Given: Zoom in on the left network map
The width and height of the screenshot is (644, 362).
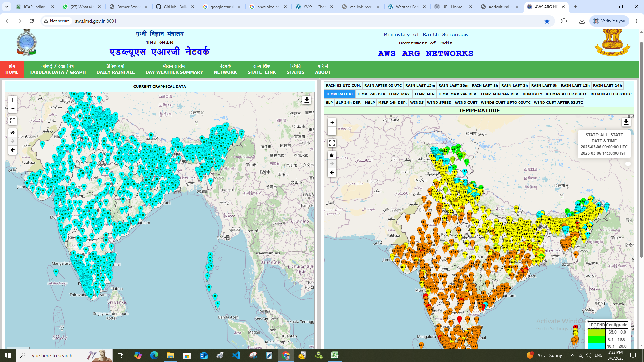Looking at the screenshot, I should (x=13, y=100).
